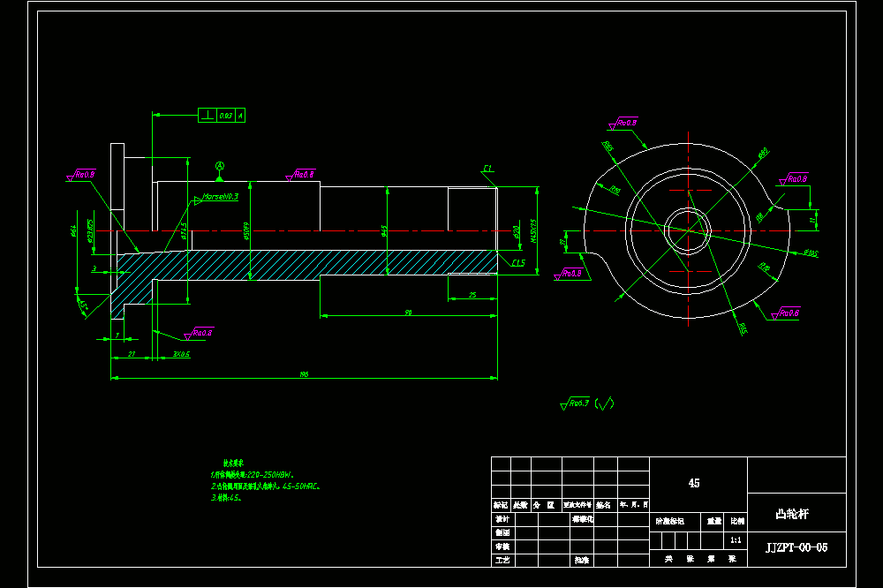Select the 签名 signature cell
Screen dimensions: 883x588
[x=604, y=505]
